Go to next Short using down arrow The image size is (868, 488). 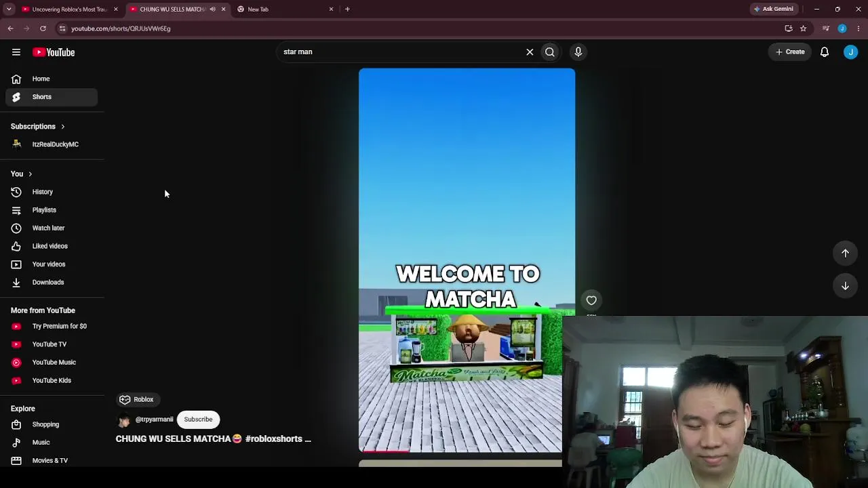click(846, 286)
